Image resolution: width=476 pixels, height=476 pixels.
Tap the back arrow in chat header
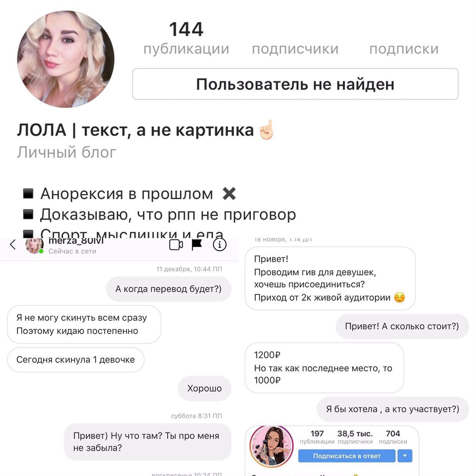tap(13, 245)
